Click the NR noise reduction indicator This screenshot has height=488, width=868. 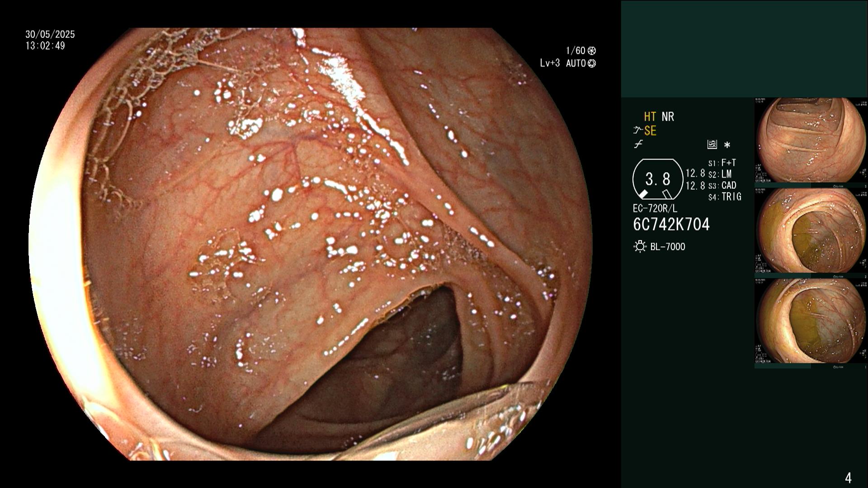(668, 117)
